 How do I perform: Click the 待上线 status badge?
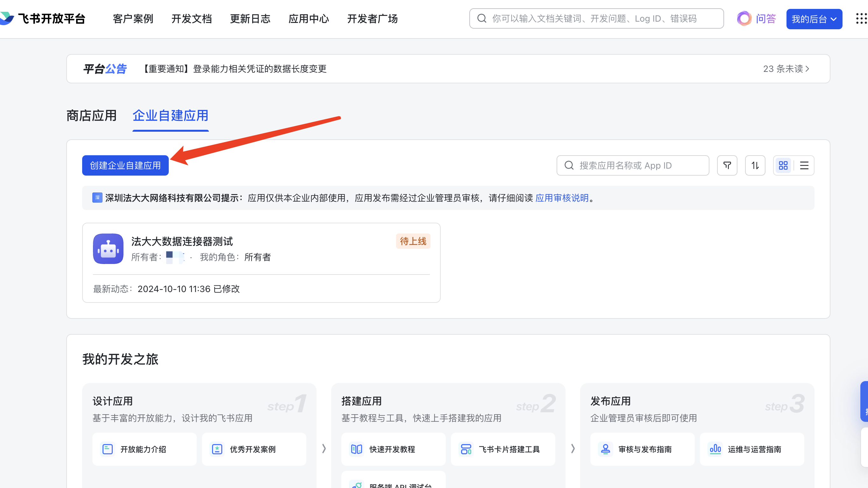click(x=413, y=241)
